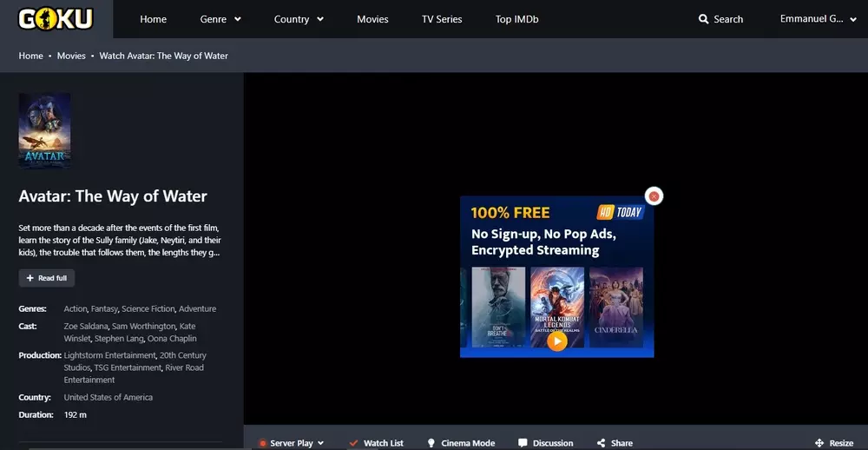Click the Avatar movie poster thumbnail
Screen dimensions: 868x450
coord(44,130)
